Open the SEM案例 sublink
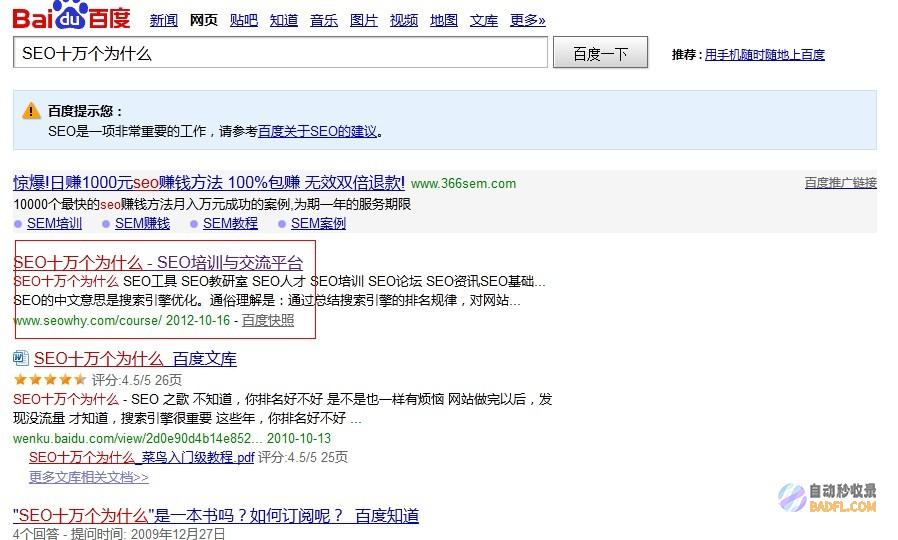The width and height of the screenshot is (898, 540). coord(318,223)
